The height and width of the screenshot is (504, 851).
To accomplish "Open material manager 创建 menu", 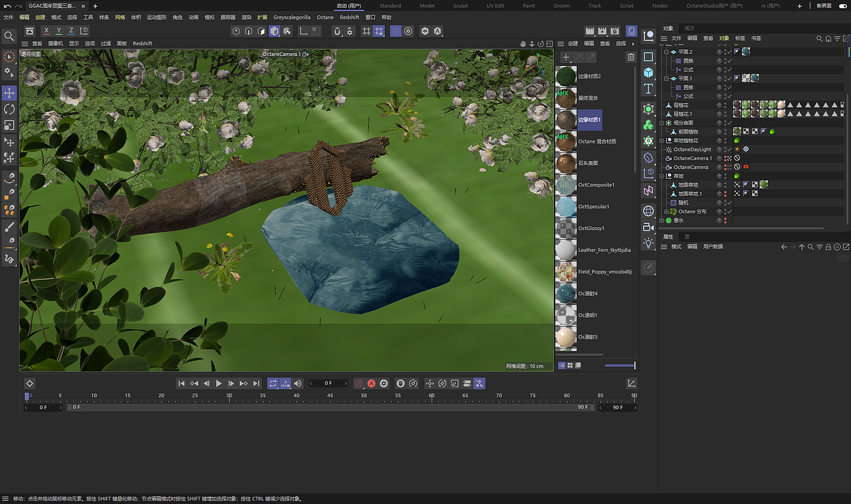I will pos(572,43).
